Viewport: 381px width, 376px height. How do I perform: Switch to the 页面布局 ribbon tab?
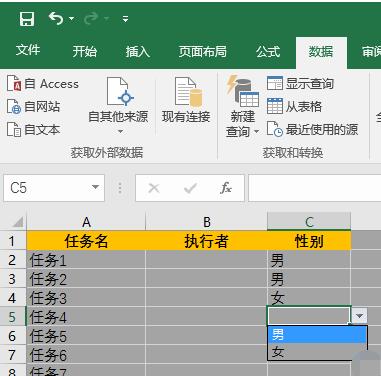click(202, 51)
